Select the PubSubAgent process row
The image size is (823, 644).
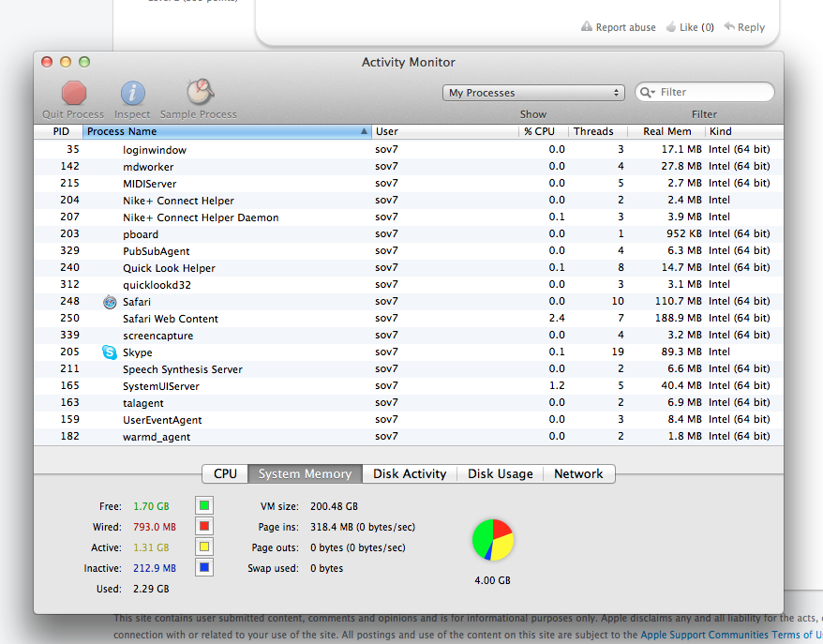[x=409, y=251]
